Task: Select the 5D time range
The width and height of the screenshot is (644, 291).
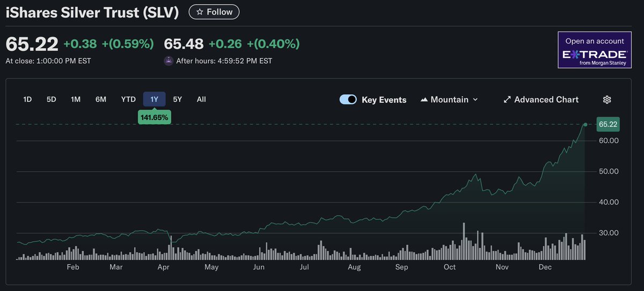Action: click(x=52, y=99)
